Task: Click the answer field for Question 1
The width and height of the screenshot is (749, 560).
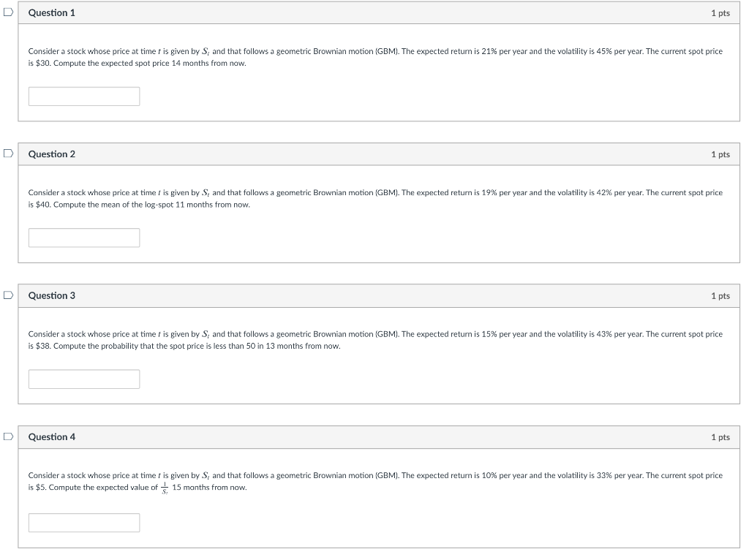Action: coord(83,96)
